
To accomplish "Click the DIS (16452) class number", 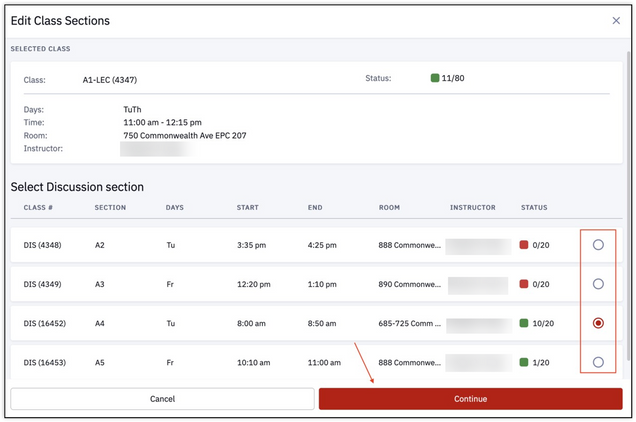I will (x=45, y=323).
